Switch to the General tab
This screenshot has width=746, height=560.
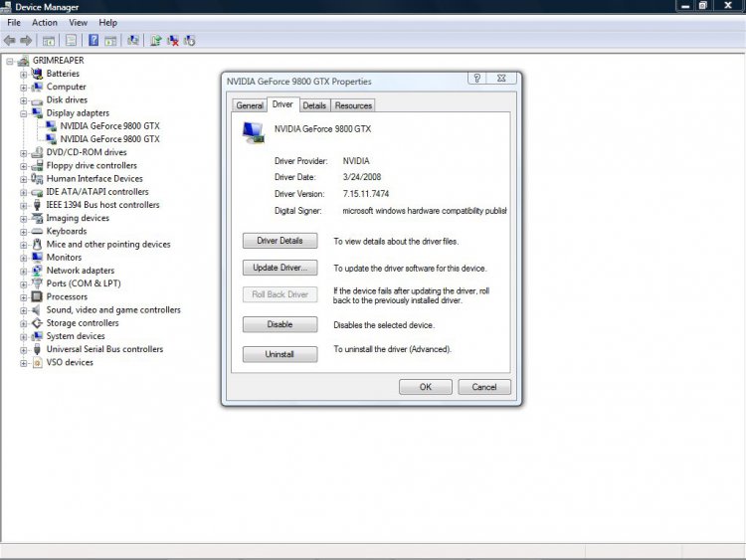(x=250, y=105)
